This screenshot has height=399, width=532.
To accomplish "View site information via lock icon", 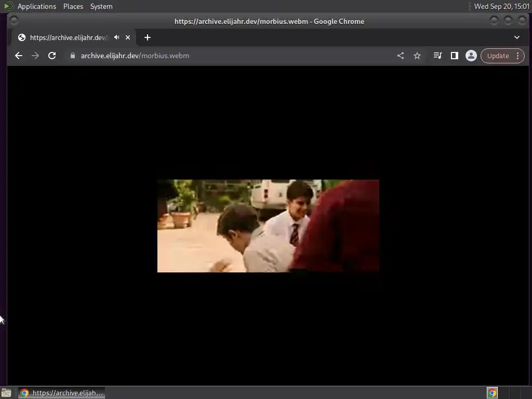I will click(73, 56).
